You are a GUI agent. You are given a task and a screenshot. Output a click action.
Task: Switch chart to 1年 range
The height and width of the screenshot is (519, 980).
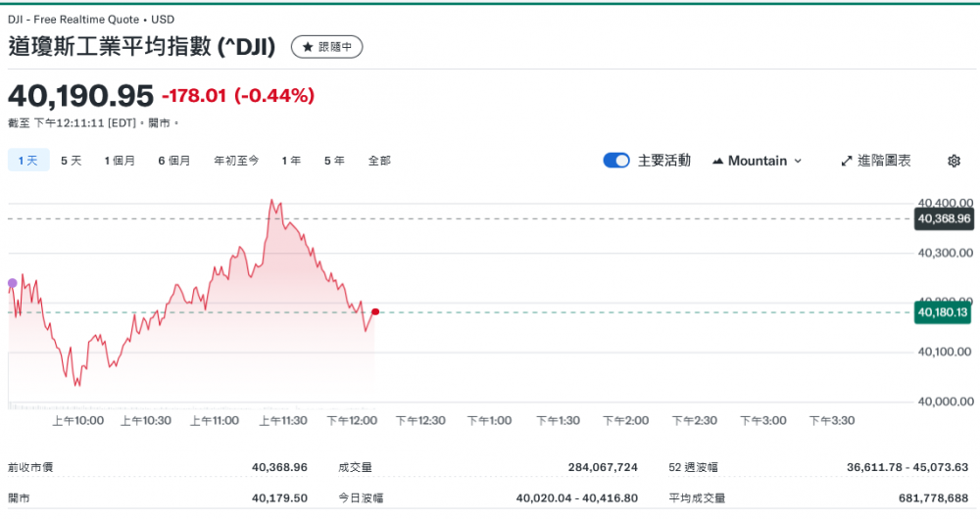tap(291, 161)
